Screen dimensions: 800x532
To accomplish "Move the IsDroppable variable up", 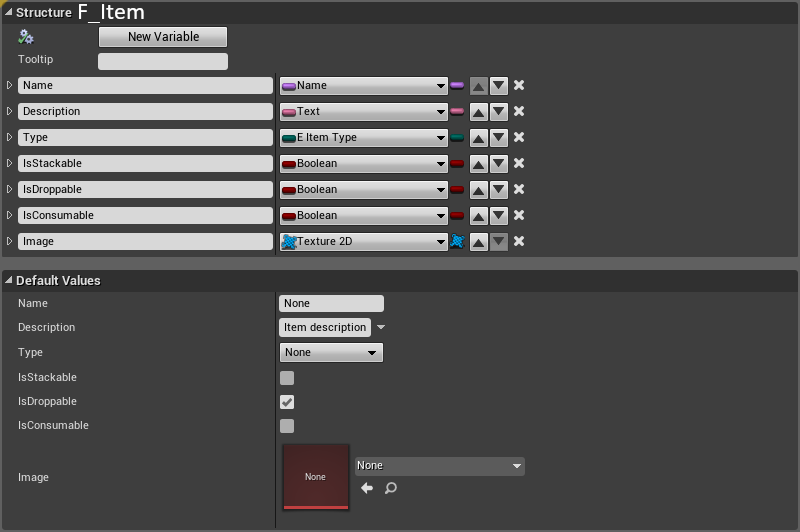I will pos(479,190).
